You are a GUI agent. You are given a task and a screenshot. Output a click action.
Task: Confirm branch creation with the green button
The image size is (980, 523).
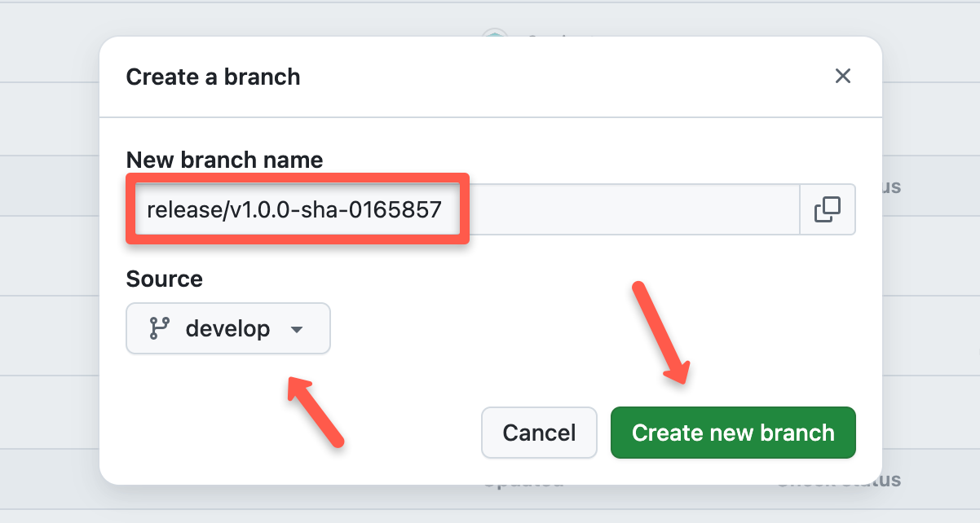732,433
